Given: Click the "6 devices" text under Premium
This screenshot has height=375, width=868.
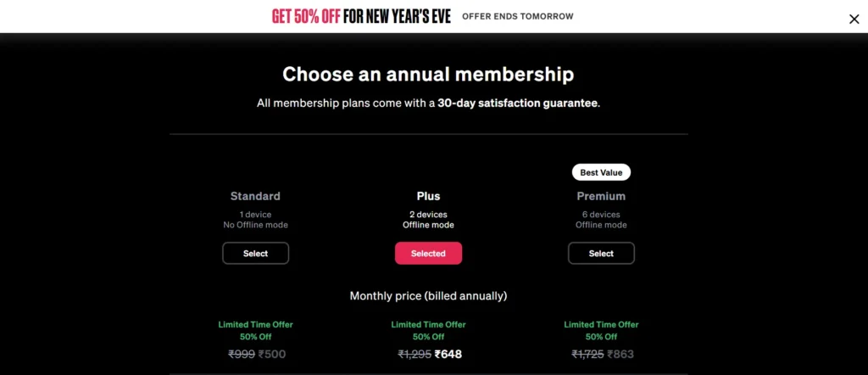Looking at the screenshot, I should coord(601,215).
